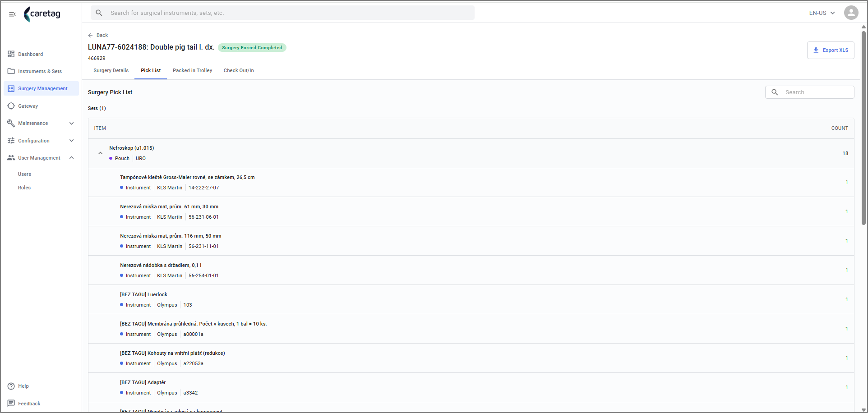Click the User Management people icon
This screenshot has height=413, width=868.
(x=11, y=158)
